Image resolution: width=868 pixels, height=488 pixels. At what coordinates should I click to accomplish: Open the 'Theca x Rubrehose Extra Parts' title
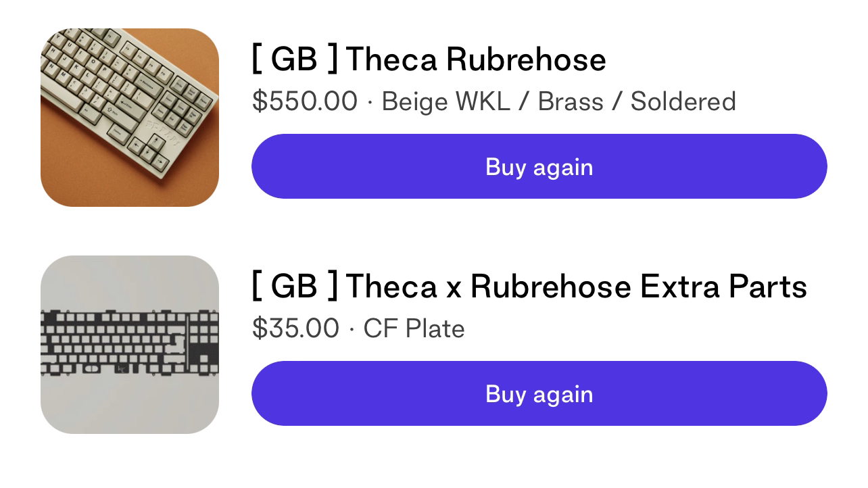[576, 286]
